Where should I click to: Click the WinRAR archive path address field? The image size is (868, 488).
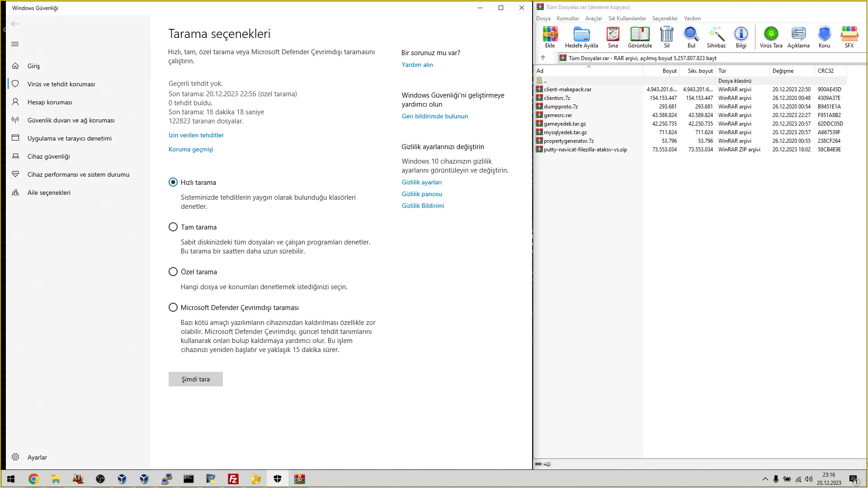[x=711, y=58]
